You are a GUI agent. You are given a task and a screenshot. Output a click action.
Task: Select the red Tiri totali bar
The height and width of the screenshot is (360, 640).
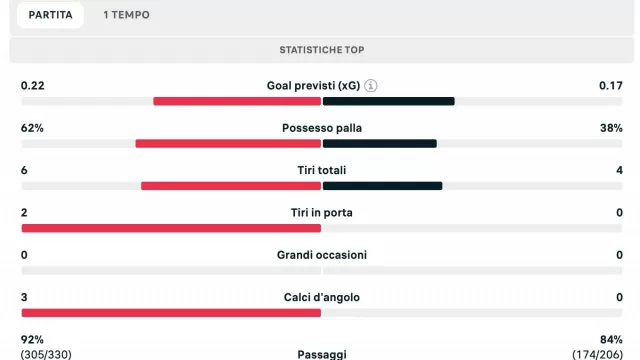(x=231, y=186)
